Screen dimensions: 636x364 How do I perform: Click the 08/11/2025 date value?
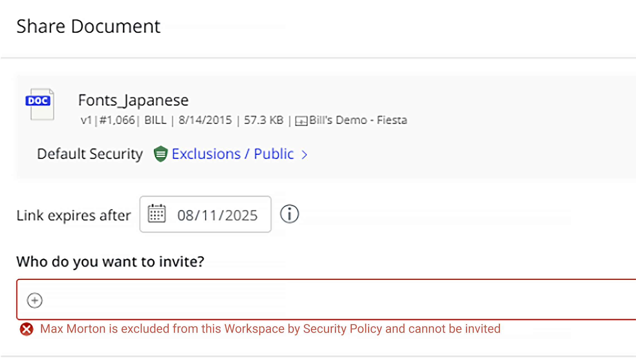click(x=217, y=214)
